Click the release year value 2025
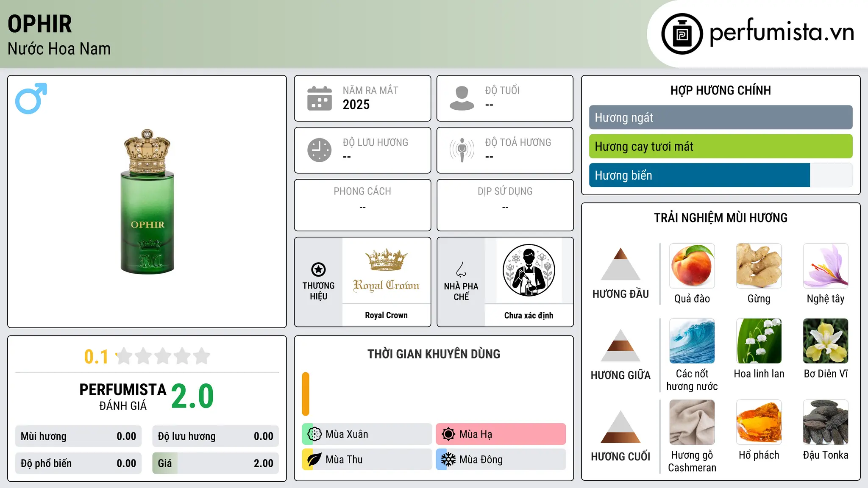868x488 pixels. 356,105
